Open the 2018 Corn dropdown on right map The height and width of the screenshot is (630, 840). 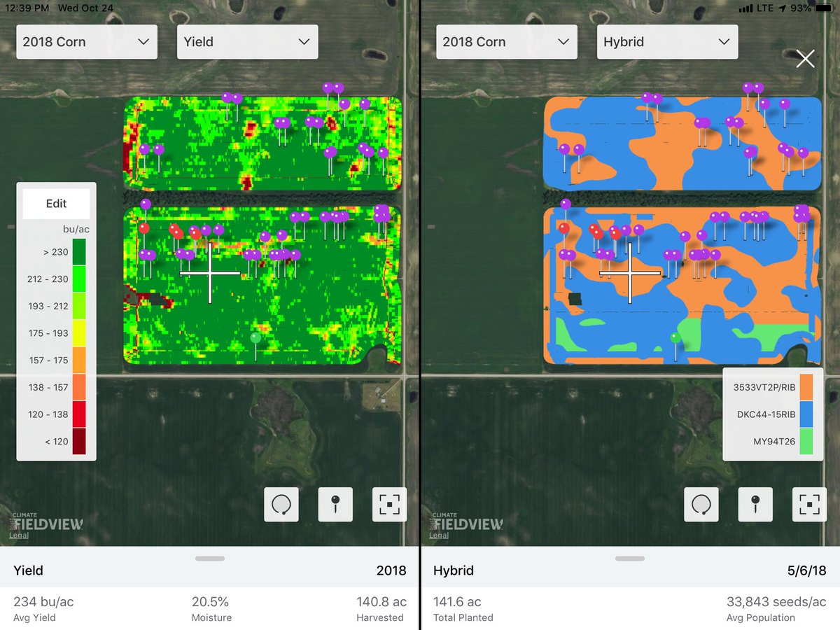pos(506,42)
